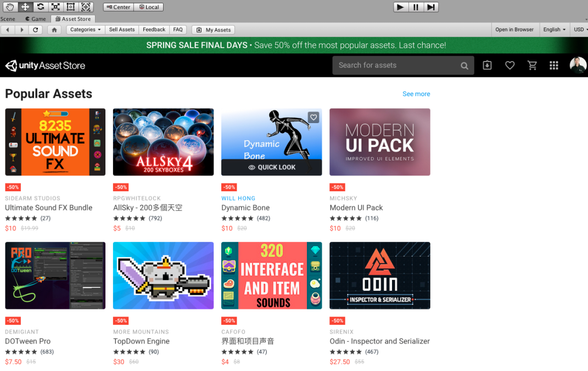The width and height of the screenshot is (588, 371).
Task: Switch to the Scene tab
Action: [x=8, y=19]
